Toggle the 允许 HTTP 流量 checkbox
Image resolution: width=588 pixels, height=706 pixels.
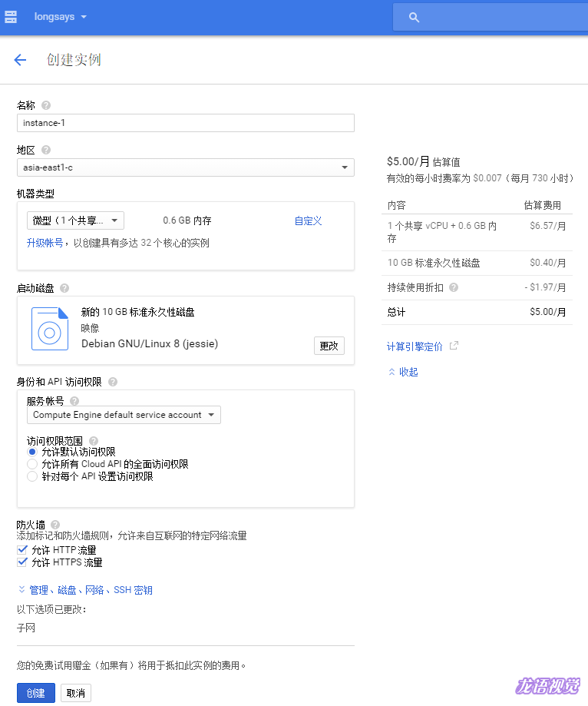(x=22, y=550)
